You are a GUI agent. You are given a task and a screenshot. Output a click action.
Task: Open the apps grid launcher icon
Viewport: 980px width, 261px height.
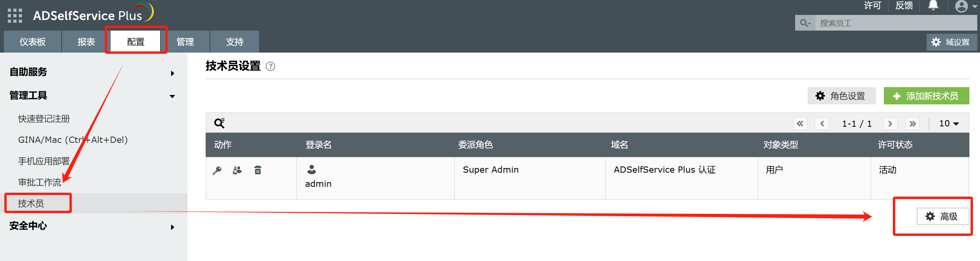tap(15, 16)
